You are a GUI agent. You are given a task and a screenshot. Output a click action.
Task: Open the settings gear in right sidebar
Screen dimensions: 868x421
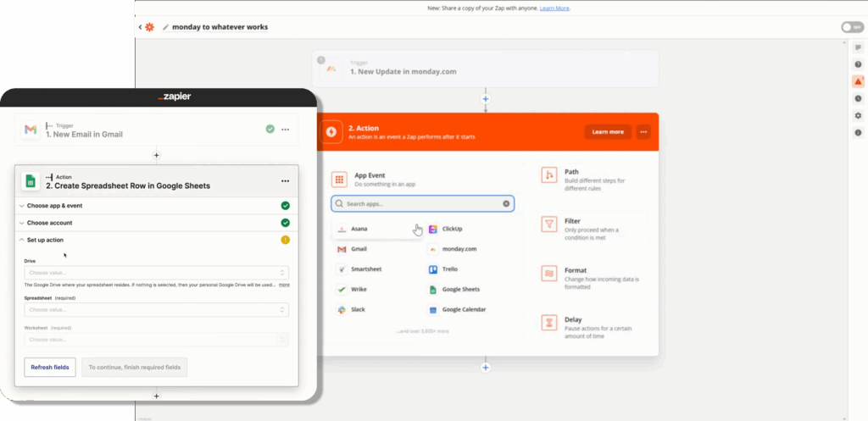(858, 115)
